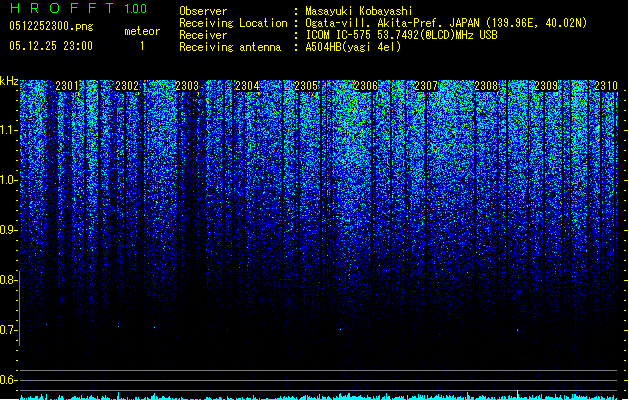The image size is (629, 400).
Task: Select the Ogata-vill. Akita-Pref. JAPAN location text
Action: click(446, 23)
